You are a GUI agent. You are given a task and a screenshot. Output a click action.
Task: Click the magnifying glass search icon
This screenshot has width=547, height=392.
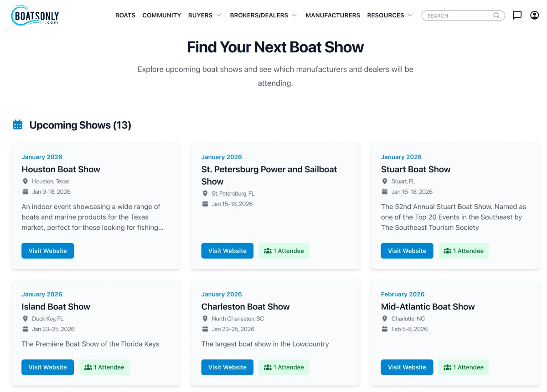[496, 15]
